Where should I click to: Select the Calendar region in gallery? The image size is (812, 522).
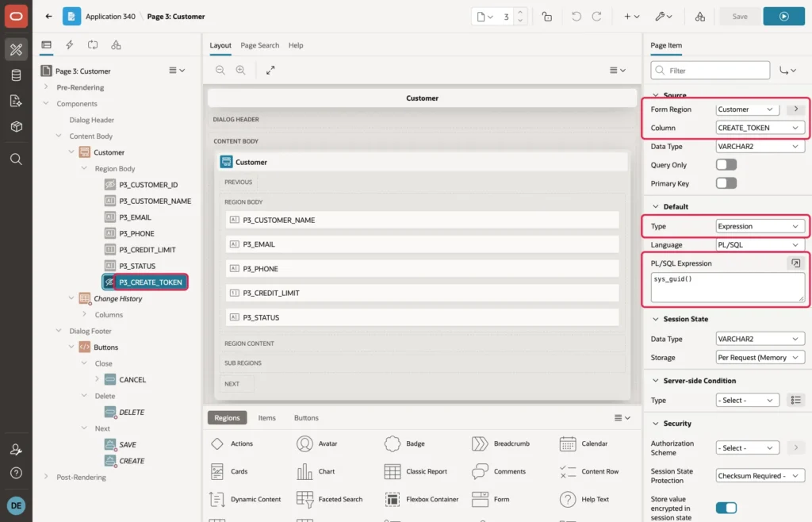[584, 443]
